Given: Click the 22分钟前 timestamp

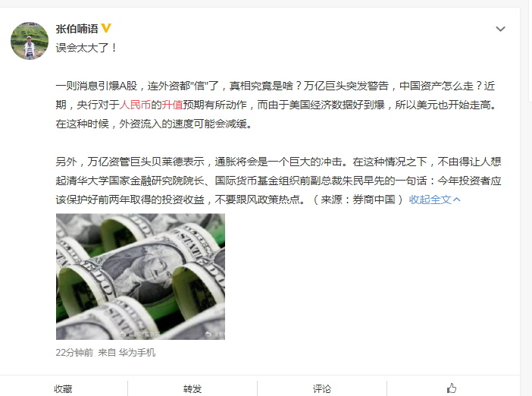Looking at the screenshot, I should click(74, 353).
